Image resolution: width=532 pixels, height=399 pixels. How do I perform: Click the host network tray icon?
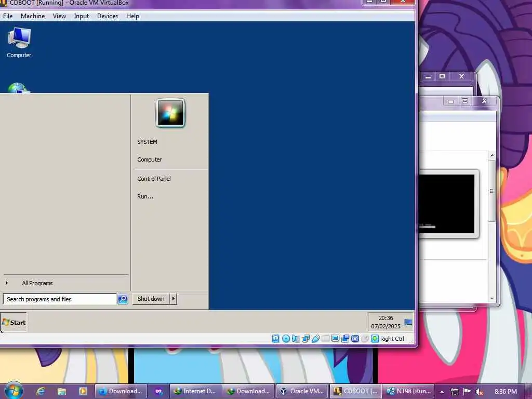[x=454, y=392]
